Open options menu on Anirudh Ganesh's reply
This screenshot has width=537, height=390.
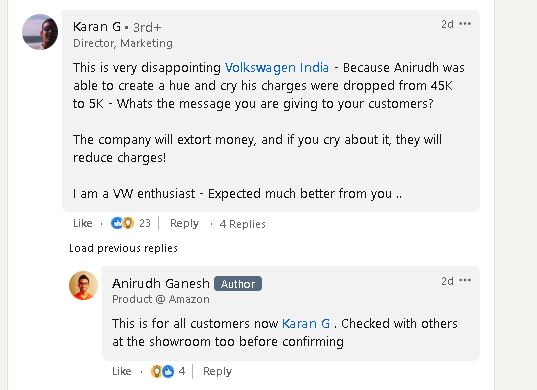coord(465,280)
